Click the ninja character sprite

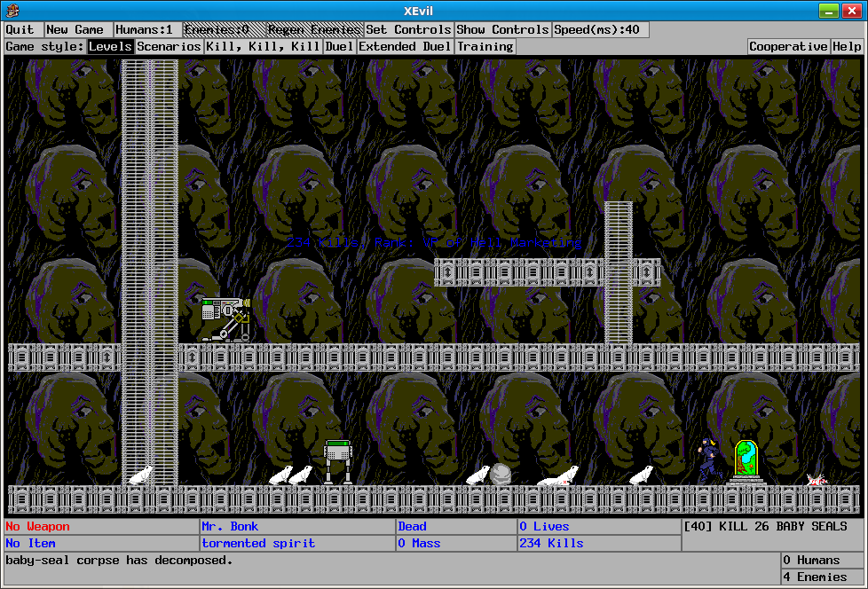point(710,460)
